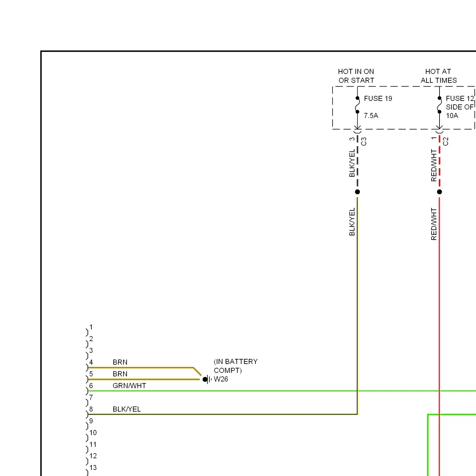The height and width of the screenshot is (476, 476).
Task: Select the "7.5A" fuse rating
Action: click(371, 116)
